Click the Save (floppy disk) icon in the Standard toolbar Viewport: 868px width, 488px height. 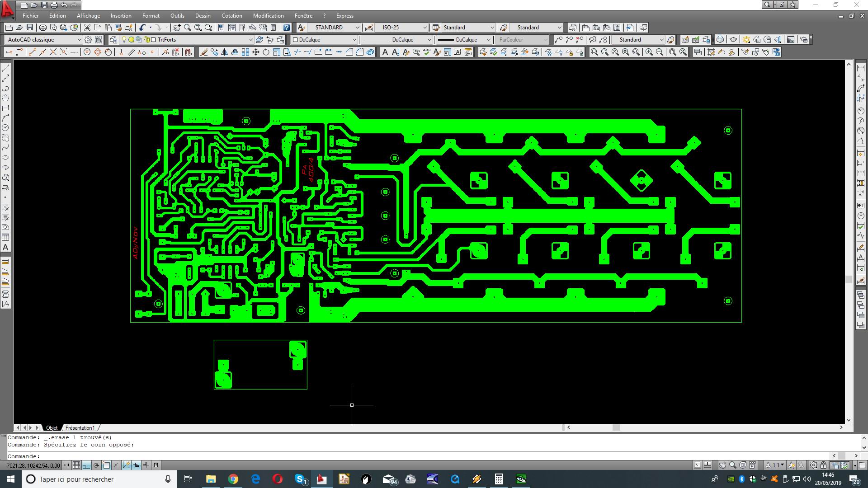(x=30, y=28)
